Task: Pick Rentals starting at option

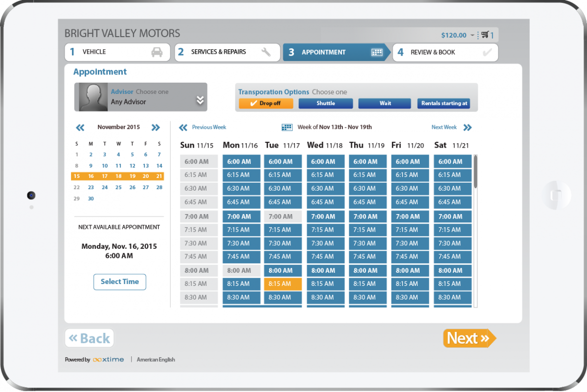Action: [444, 104]
